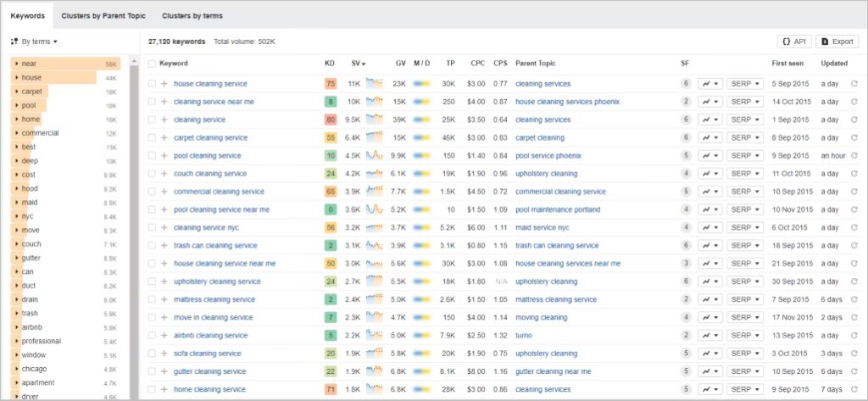Tick checkbox for 'carpet cleaning service'
Image resolution: width=868 pixels, height=401 pixels.
coord(152,138)
